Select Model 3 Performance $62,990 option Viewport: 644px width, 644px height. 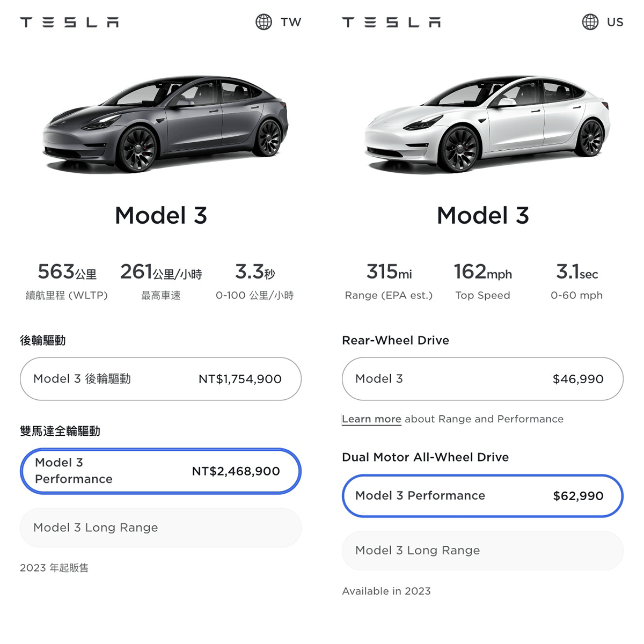pos(482,496)
